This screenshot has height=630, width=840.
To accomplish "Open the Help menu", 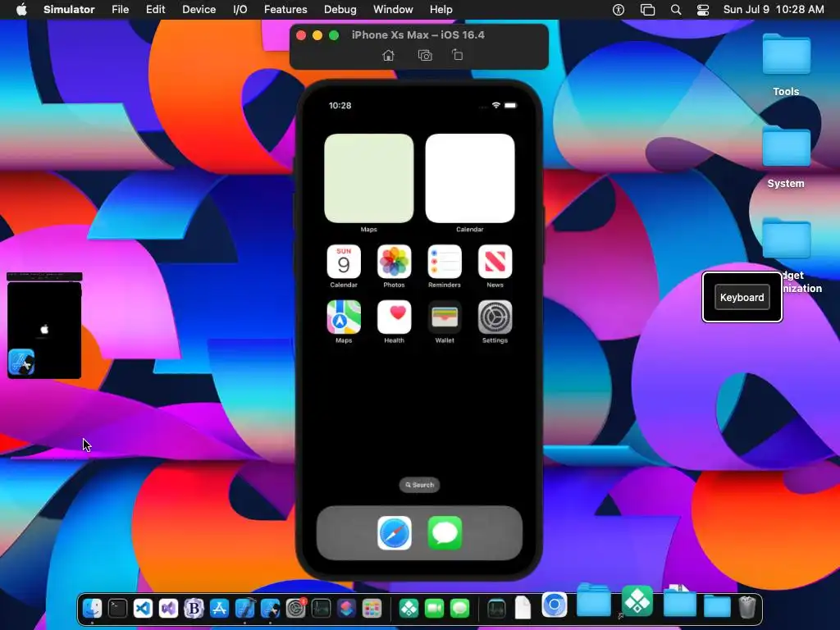I will click(441, 10).
